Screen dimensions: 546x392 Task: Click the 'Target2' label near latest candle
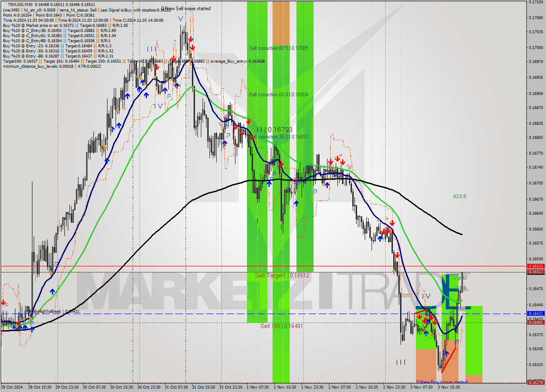(458, 278)
